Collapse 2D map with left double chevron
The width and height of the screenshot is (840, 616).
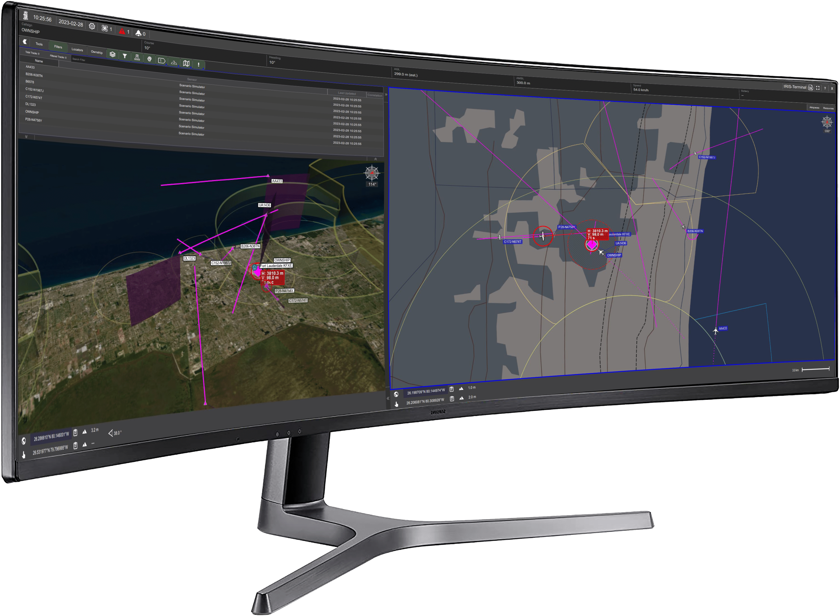tap(388, 399)
